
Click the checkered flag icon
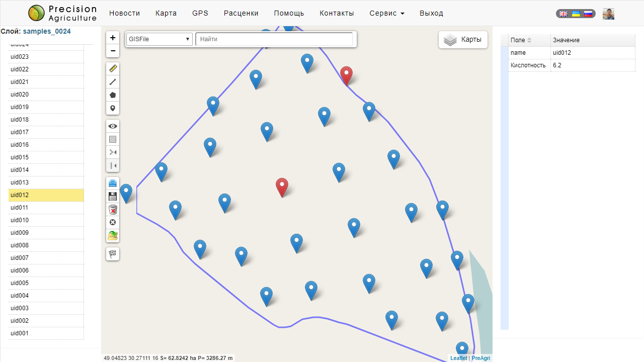click(113, 254)
